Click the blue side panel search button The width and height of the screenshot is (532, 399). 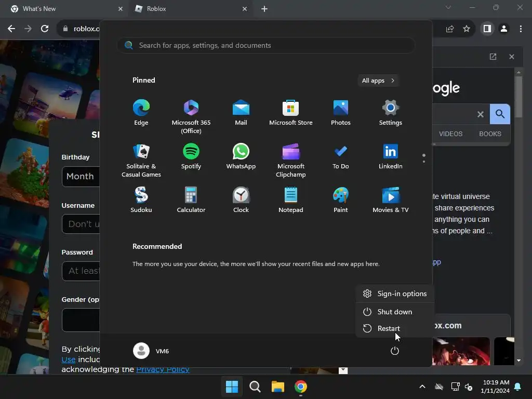[x=500, y=114]
